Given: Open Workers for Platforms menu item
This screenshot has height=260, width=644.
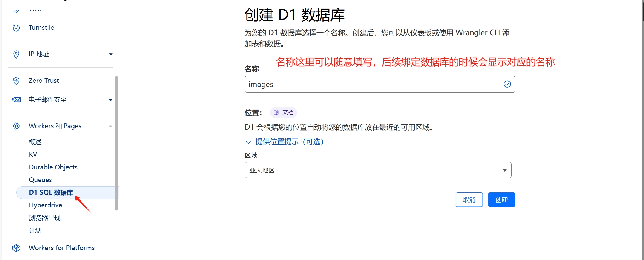Looking at the screenshot, I should click(x=62, y=248).
